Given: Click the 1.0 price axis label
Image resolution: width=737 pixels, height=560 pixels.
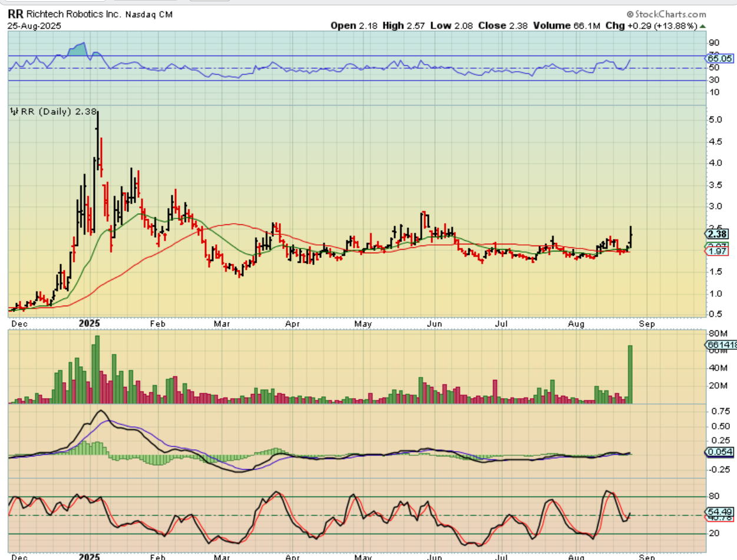Looking at the screenshot, I should click(714, 293).
